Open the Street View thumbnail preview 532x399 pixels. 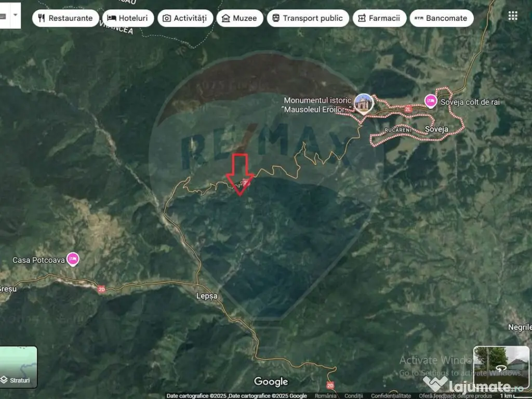[501, 367]
